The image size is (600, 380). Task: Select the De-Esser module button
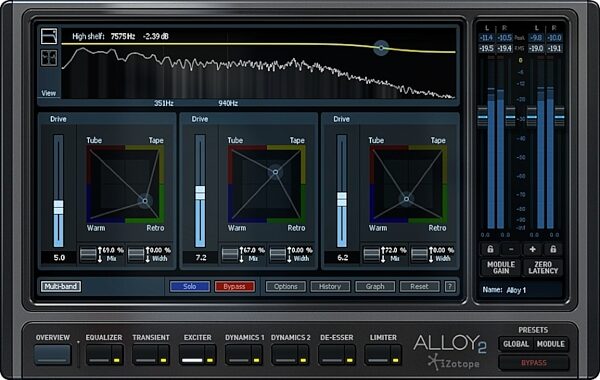[332, 355]
